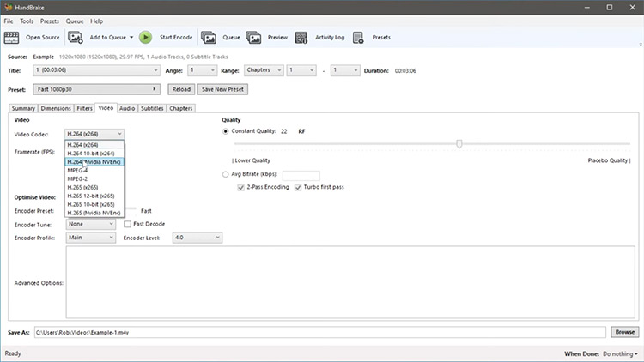The height and width of the screenshot is (362, 644).
Task: Choose H.265 12-bit (x265) codec option
Action: tap(94, 196)
